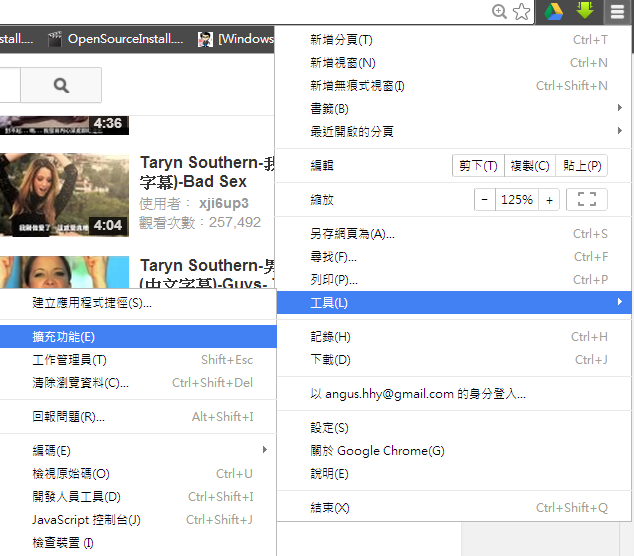Open the Google Drive extension icon

coord(554,11)
